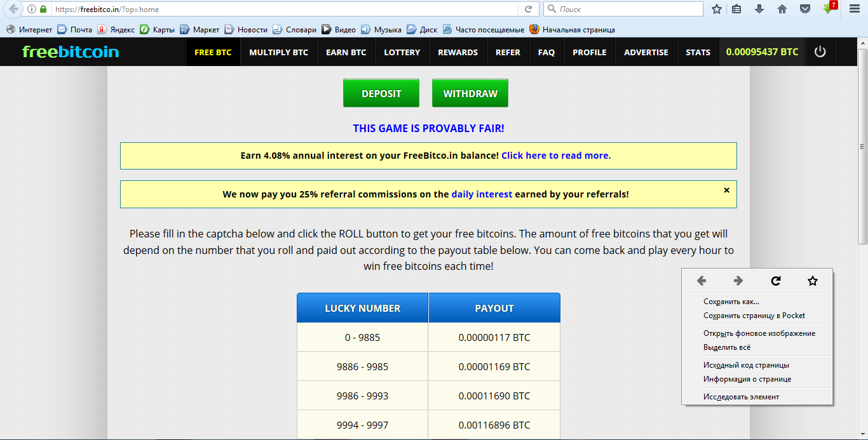Open the Словари bookmark

tap(294, 29)
